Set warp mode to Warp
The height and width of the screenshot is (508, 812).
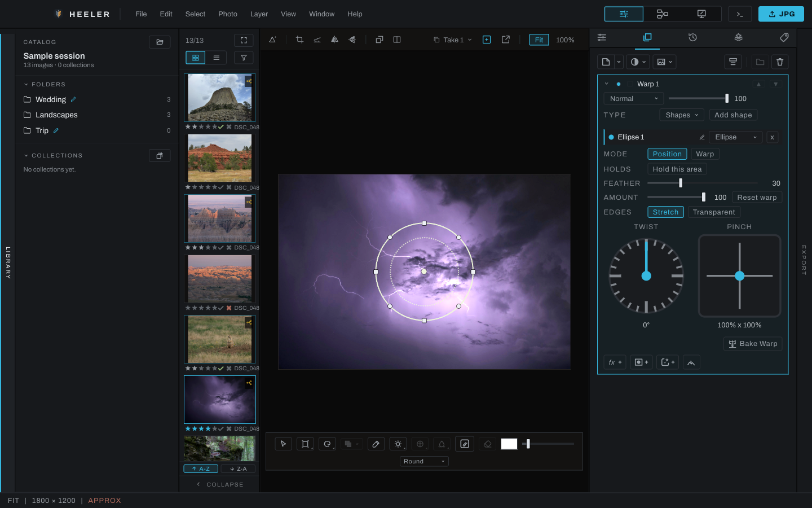[705, 154]
